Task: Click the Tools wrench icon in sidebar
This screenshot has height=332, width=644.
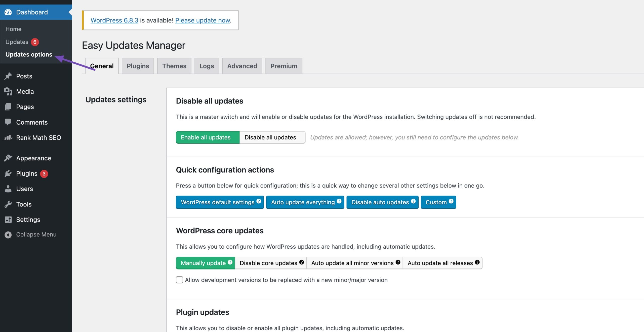Action: (8, 204)
